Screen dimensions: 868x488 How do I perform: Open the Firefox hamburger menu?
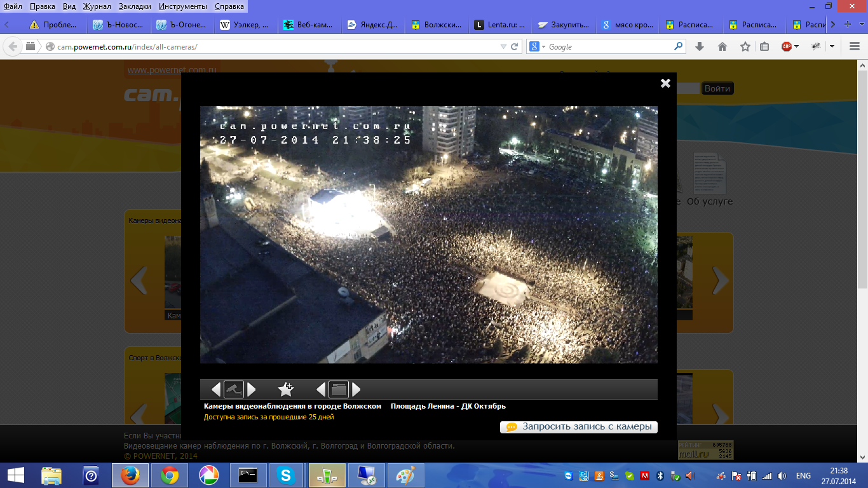(x=855, y=46)
